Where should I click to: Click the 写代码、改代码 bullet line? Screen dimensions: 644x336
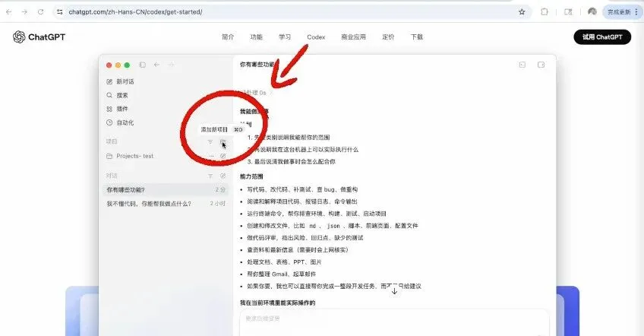[302, 189]
